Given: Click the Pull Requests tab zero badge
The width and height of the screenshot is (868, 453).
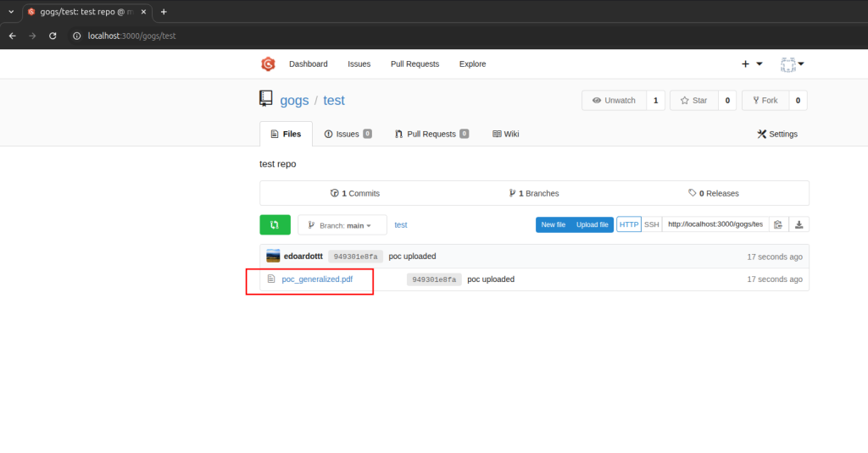Looking at the screenshot, I should coord(465,134).
